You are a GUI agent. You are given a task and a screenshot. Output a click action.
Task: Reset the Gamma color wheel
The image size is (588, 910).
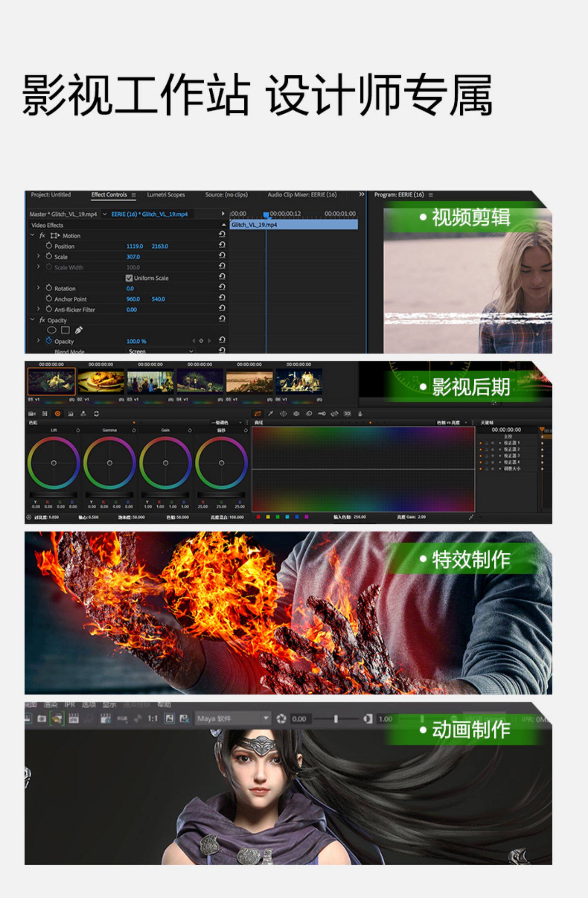pyautogui.click(x=134, y=430)
